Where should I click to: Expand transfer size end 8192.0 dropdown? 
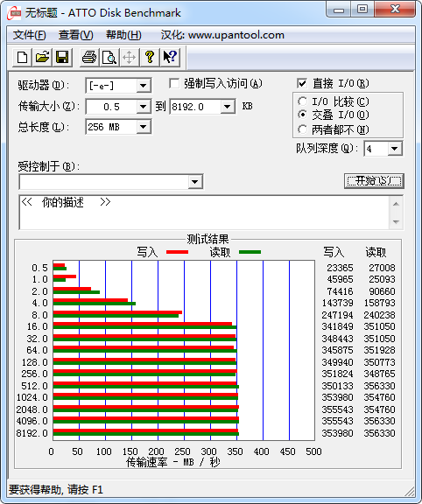tap(228, 107)
